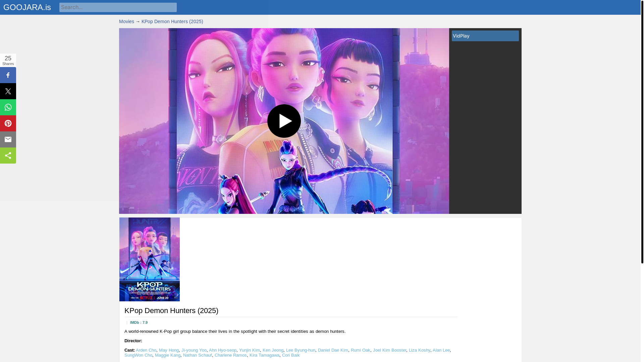Open cast member Ahn Hyo-seop

[223, 350]
